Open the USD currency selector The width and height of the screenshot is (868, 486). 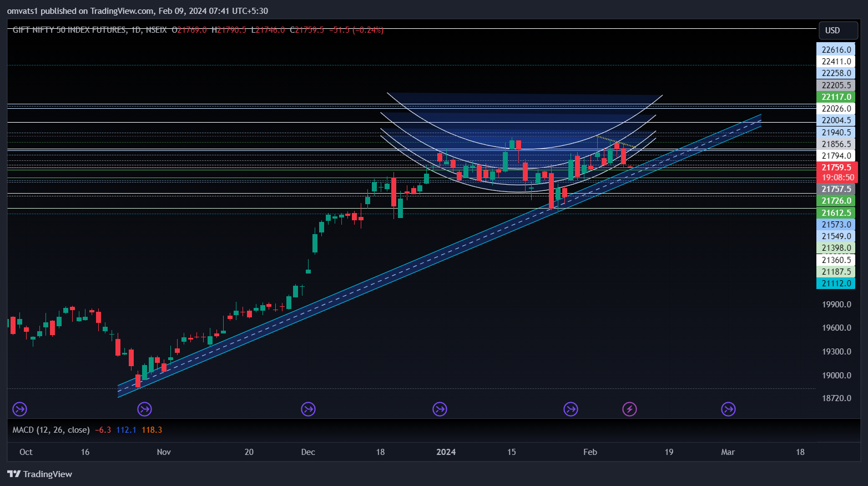(x=838, y=31)
